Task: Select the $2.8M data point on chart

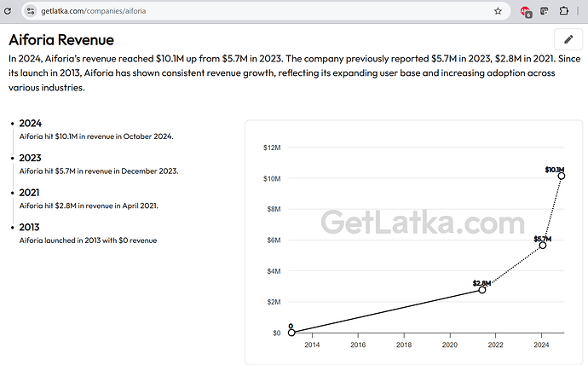Action: [x=481, y=290]
